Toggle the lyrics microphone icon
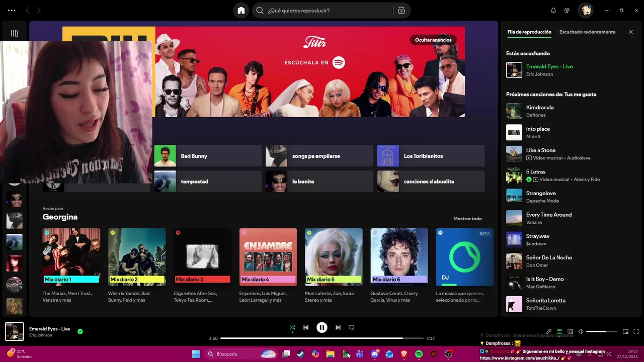Image resolution: width=644 pixels, height=362 pixels. pyautogui.click(x=549, y=331)
